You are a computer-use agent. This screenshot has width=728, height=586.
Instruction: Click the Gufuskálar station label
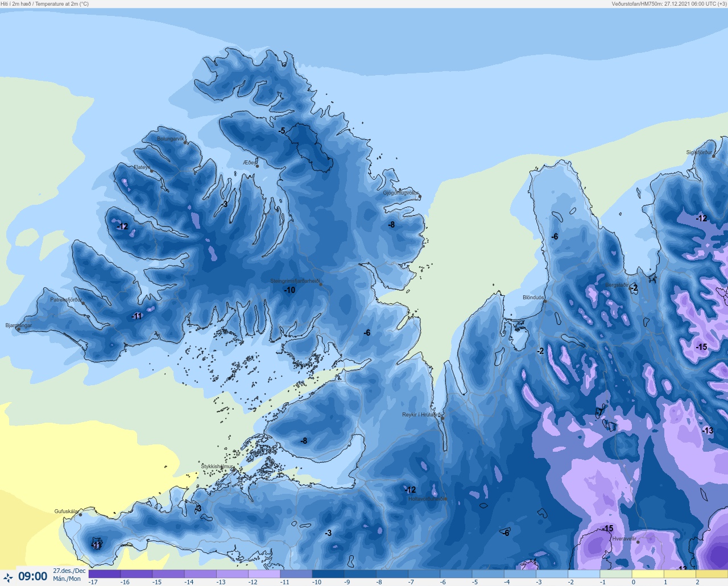point(67,511)
